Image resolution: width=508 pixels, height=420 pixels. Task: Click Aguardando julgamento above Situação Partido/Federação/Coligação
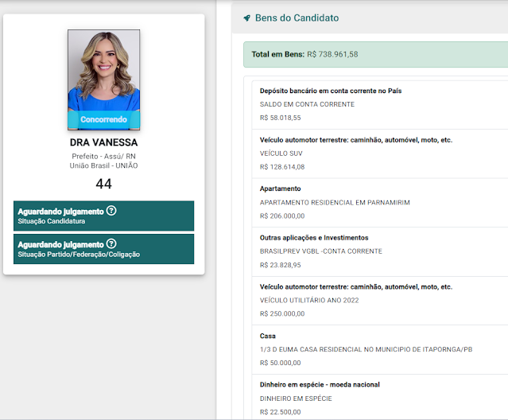click(x=61, y=245)
